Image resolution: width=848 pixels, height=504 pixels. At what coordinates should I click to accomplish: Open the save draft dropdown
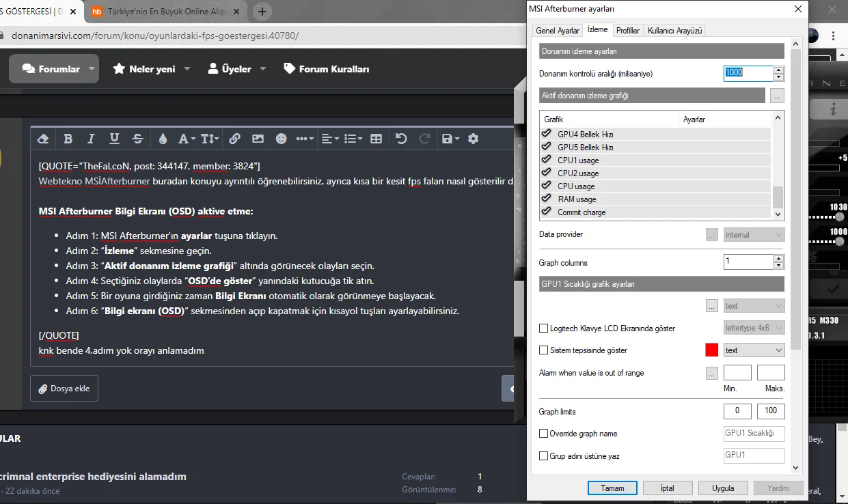point(450,139)
